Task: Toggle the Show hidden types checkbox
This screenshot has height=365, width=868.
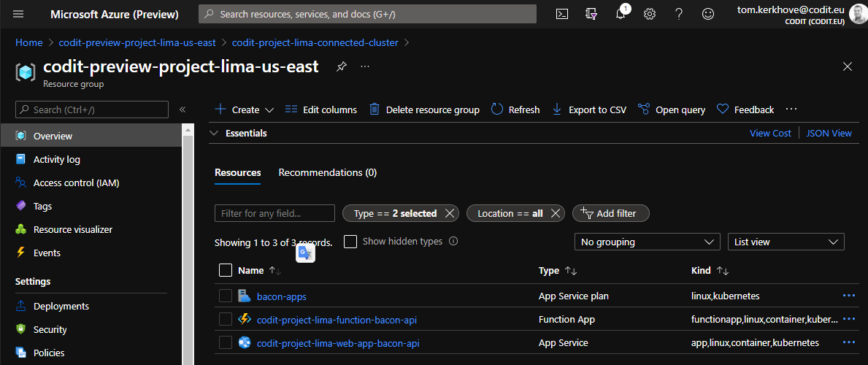Action: (x=350, y=242)
